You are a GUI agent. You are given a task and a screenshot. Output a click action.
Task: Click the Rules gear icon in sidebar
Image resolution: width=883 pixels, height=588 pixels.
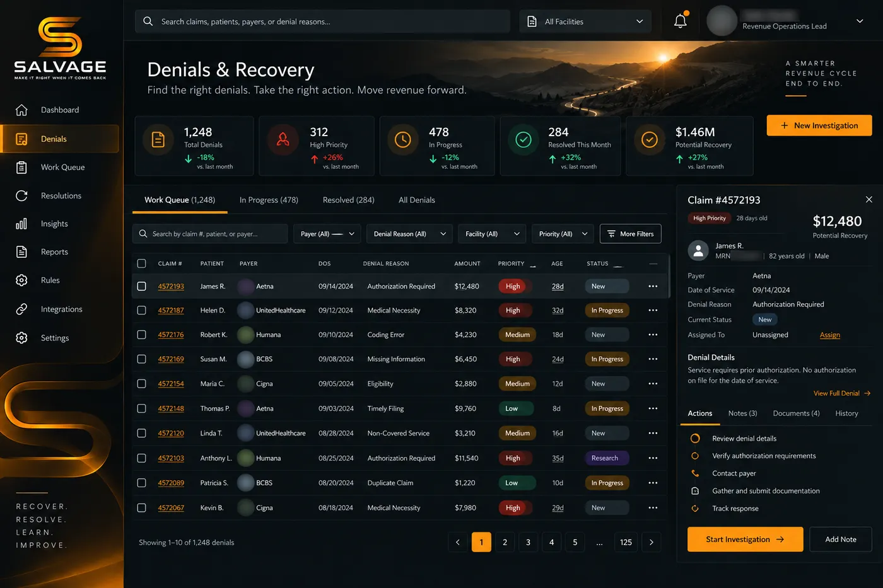point(21,280)
